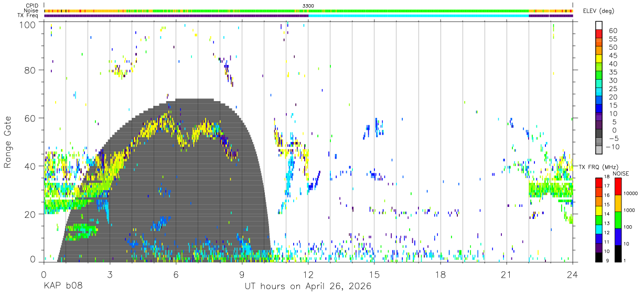The image size is (644, 297).
Task: Click the Range Gate axis label "80"
Action: (30, 70)
